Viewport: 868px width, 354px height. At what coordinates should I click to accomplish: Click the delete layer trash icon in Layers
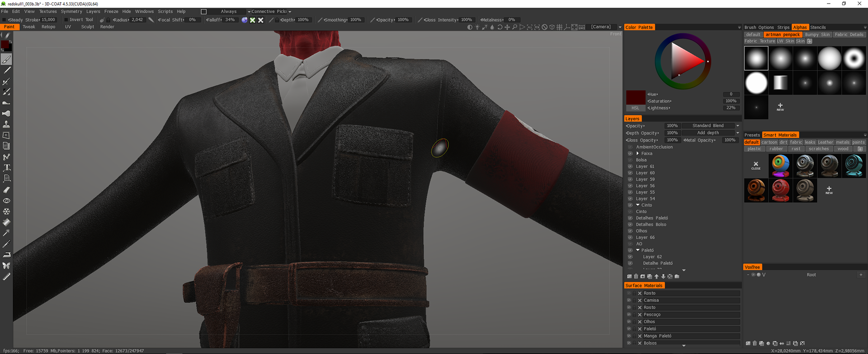click(x=636, y=276)
